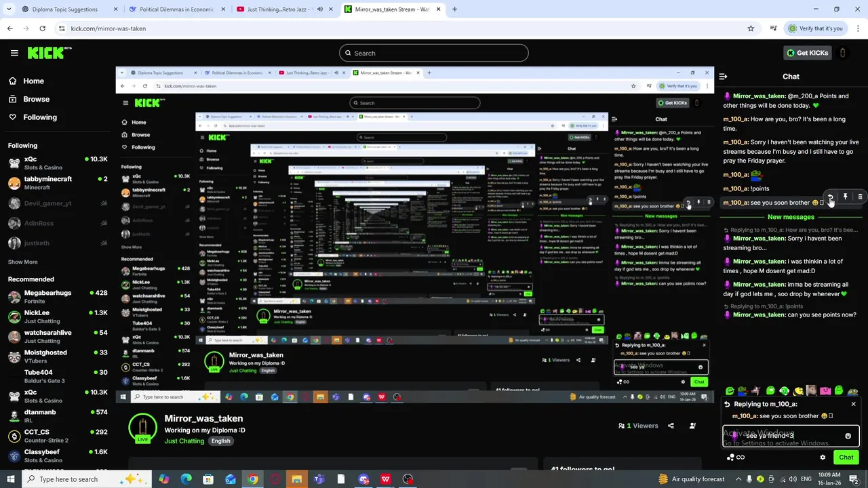Open WPS Office from the taskbar
Image resolution: width=868 pixels, height=488 pixels.
(385, 479)
